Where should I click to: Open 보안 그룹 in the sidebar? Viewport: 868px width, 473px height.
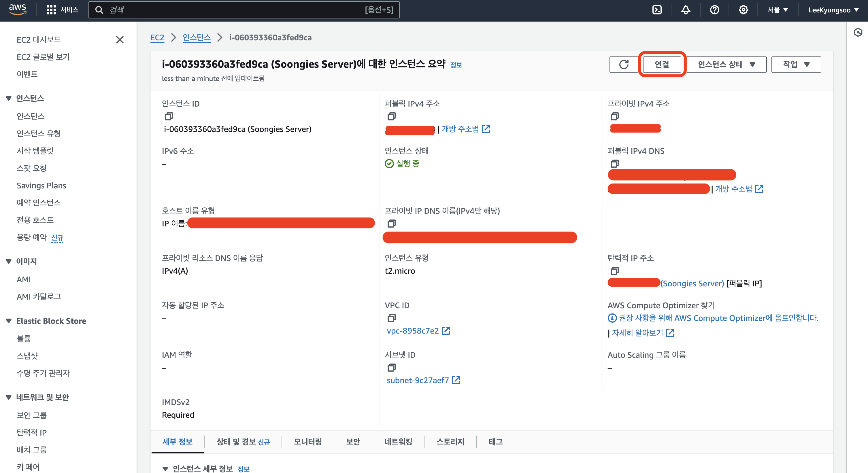coord(31,415)
